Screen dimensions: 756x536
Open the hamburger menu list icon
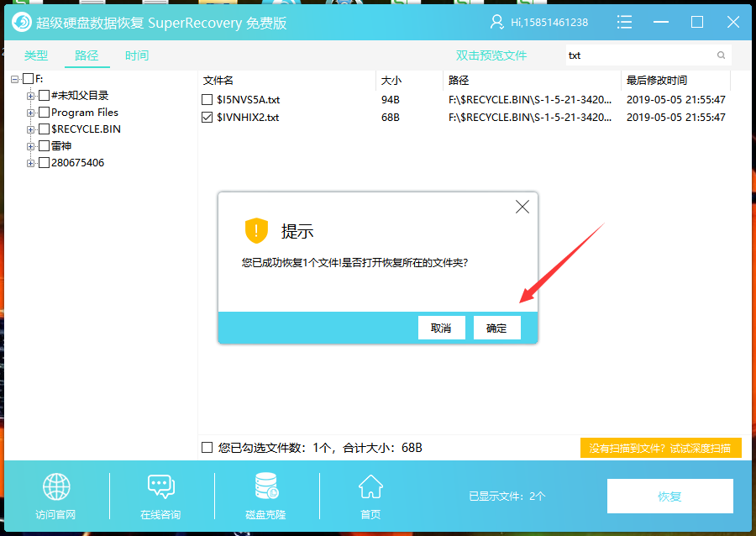coord(624,22)
